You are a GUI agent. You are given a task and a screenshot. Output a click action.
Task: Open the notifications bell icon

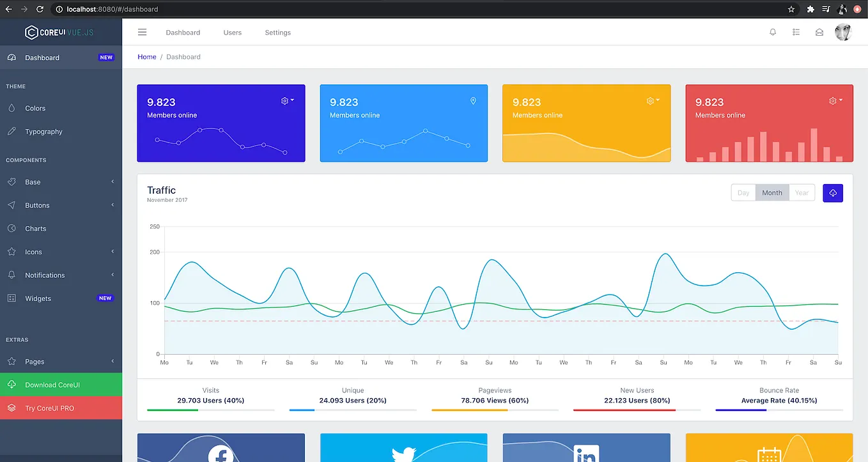[772, 31]
